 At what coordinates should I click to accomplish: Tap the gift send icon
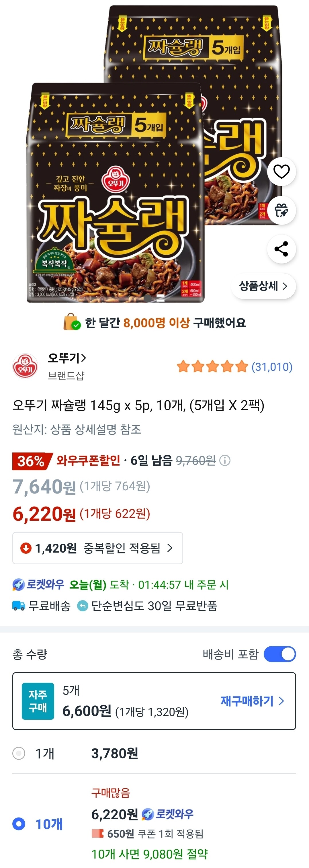(281, 210)
